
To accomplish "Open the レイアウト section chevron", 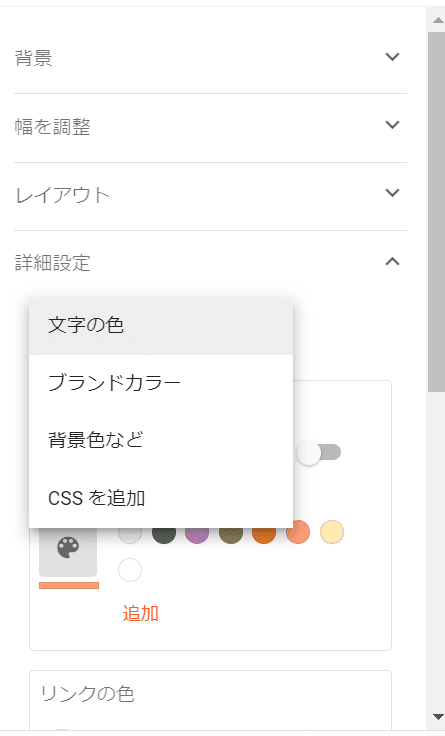I will coord(392,193).
